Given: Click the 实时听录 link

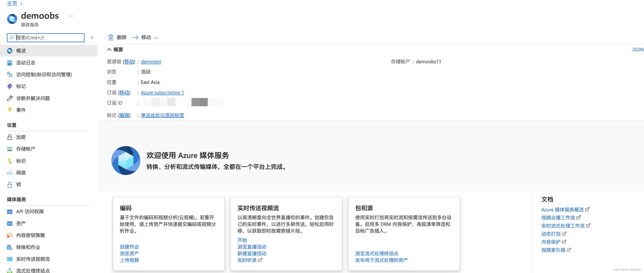Looking at the screenshot, I should tap(247, 260).
